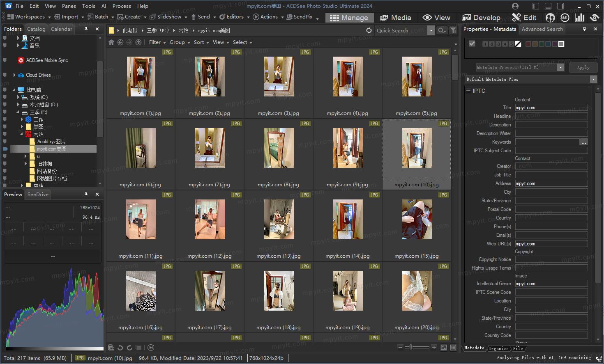
Task: Click the Apply metadata button
Action: coord(583,68)
